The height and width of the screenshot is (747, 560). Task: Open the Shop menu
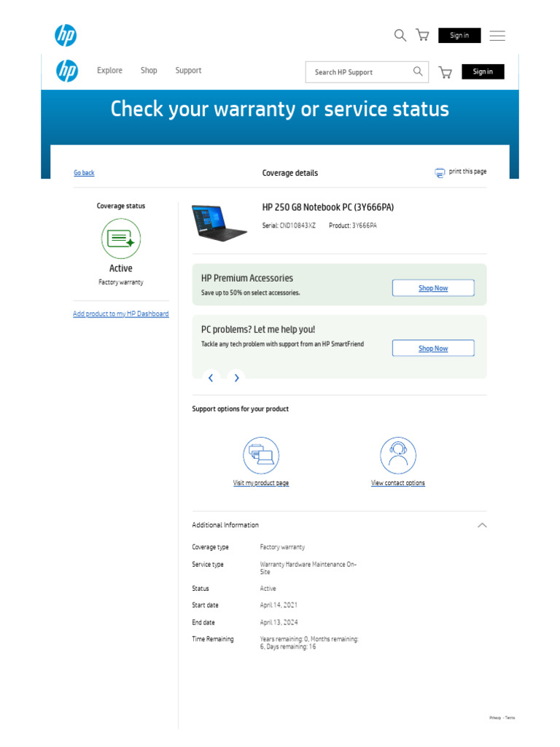[149, 71]
